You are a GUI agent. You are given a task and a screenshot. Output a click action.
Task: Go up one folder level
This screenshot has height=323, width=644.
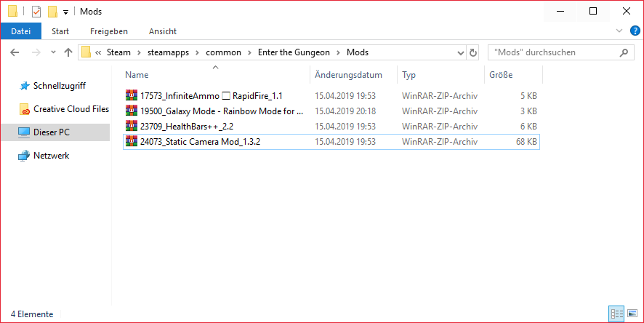68,52
